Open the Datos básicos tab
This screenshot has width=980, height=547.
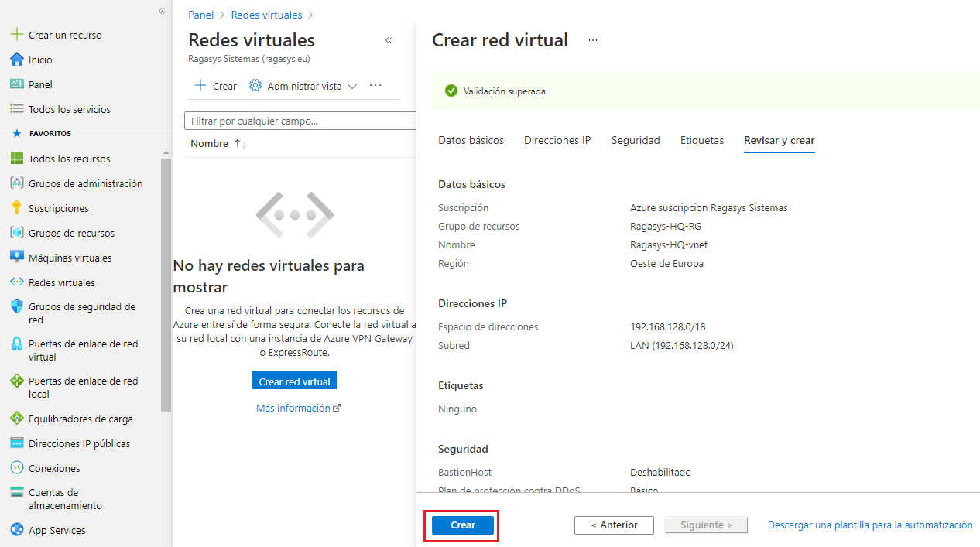(471, 140)
